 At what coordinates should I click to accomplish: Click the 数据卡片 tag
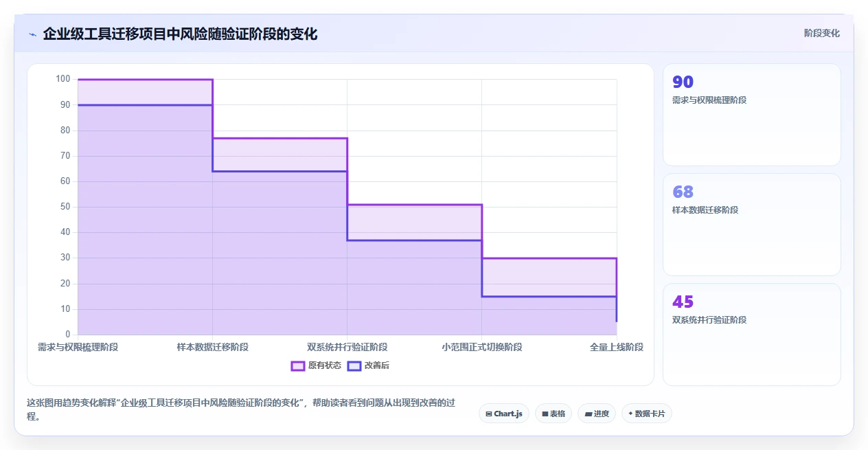coord(647,414)
